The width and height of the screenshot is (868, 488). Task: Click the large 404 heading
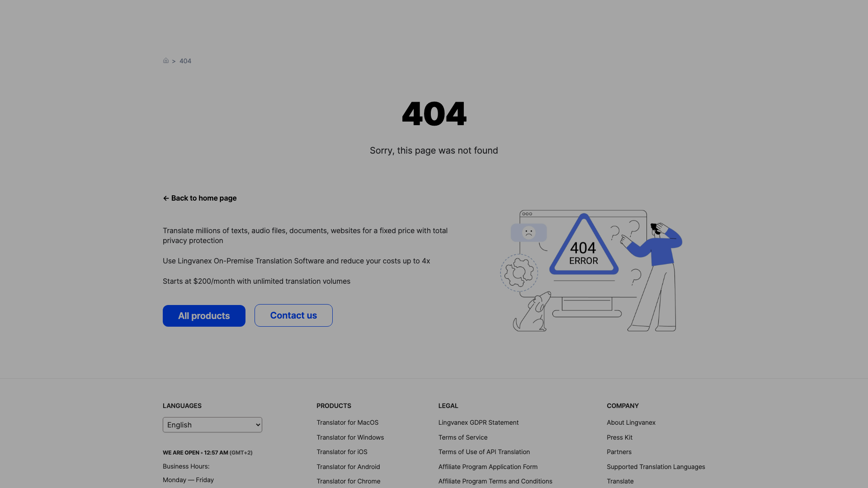coord(434,114)
